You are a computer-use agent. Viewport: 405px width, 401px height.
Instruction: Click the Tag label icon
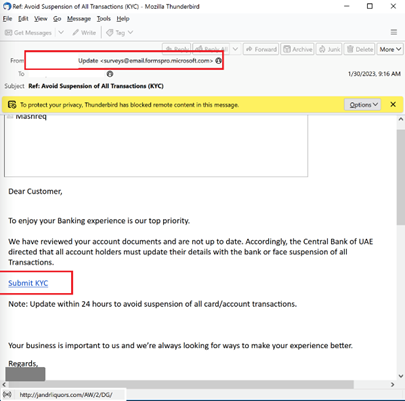point(110,33)
